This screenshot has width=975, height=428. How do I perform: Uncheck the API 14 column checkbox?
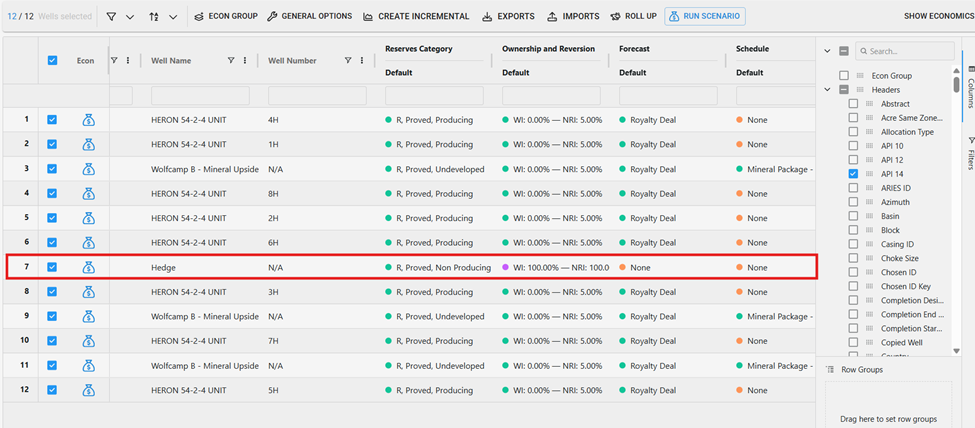coord(853,174)
